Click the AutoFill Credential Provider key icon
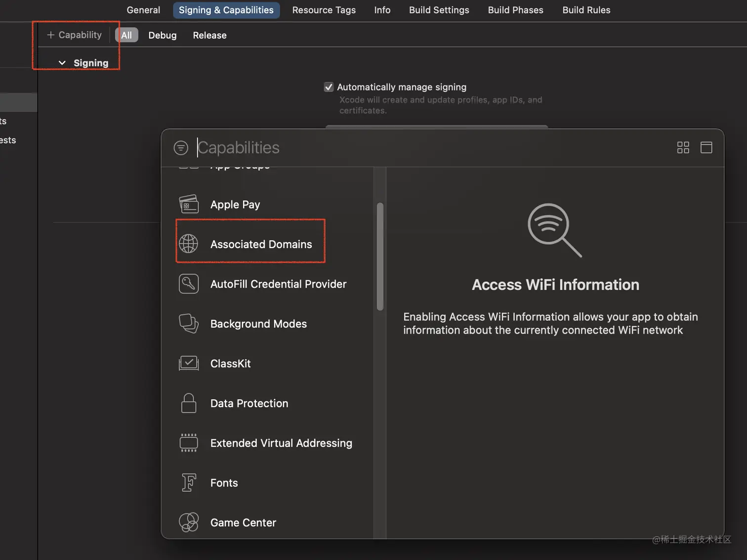 189,284
